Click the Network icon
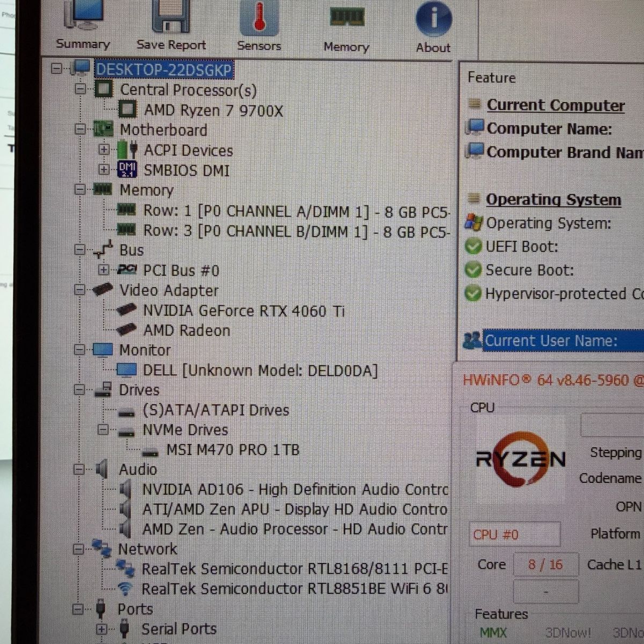The image size is (644, 644). (101, 548)
